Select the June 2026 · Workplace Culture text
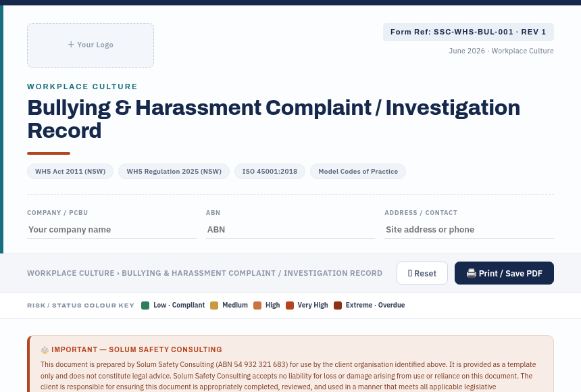Viewport: 581px width, 392px height. 501,51
